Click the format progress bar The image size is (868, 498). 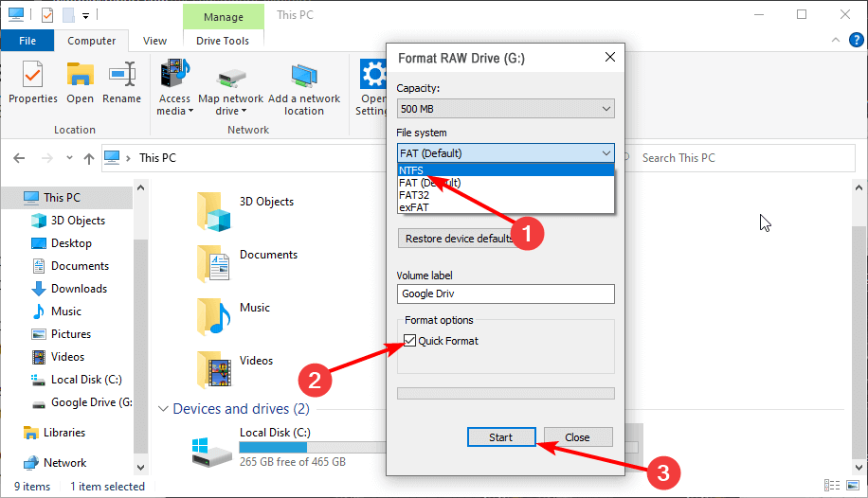tap(505, 394)
